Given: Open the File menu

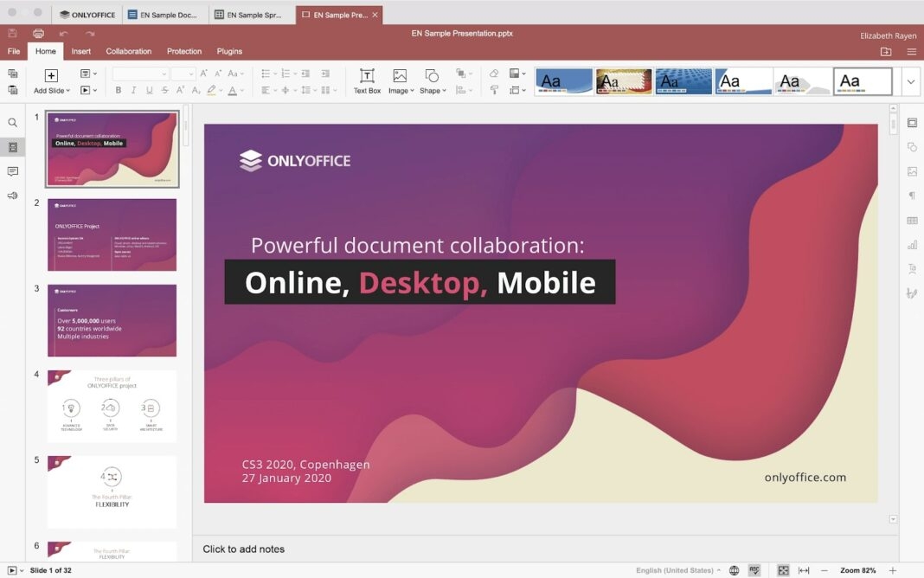Looking at the screenshot, I should click(13, 51).
